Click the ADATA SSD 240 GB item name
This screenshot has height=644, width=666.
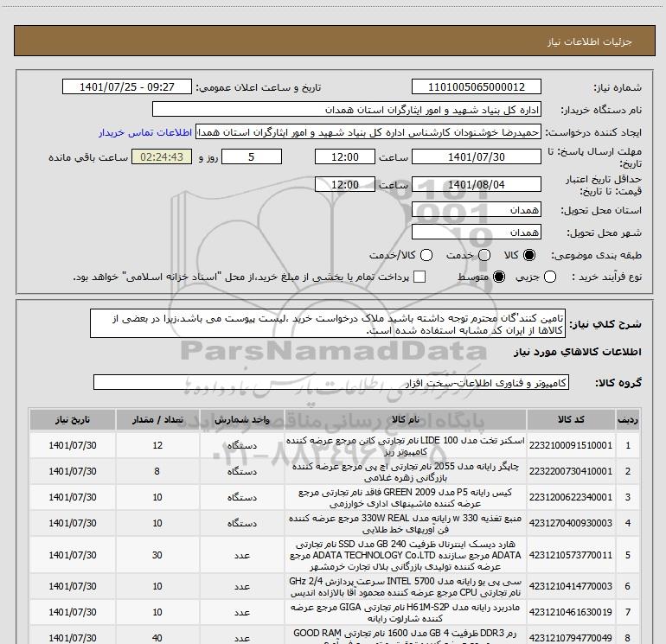405,555
